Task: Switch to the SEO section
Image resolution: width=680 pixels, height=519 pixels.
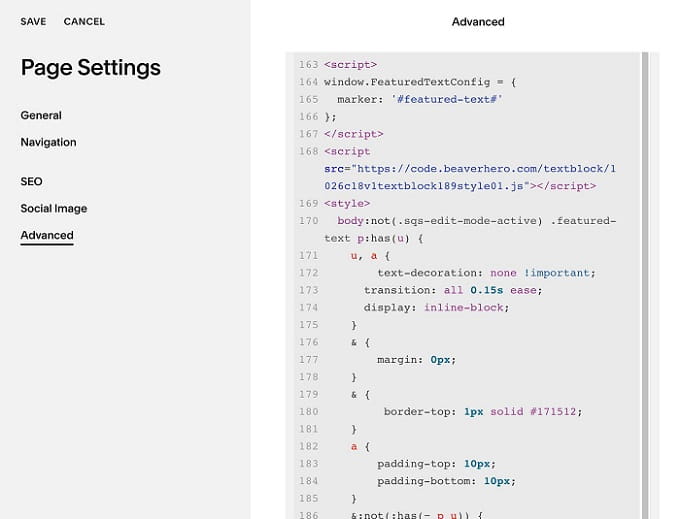Action: click(x=32, y=181)
